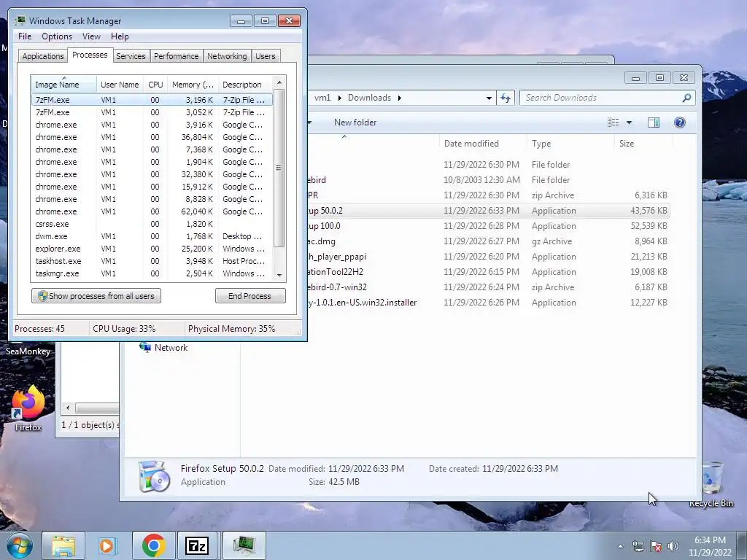Switch to the Networking tab
This screenshot has width=747, height=560.
pos(227,56)
